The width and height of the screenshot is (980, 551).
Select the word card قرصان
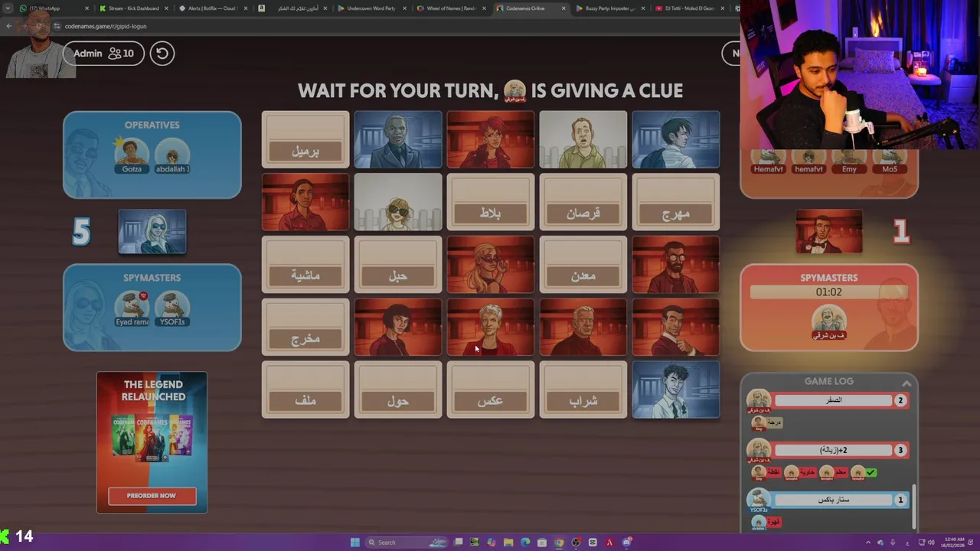point(583,202)
